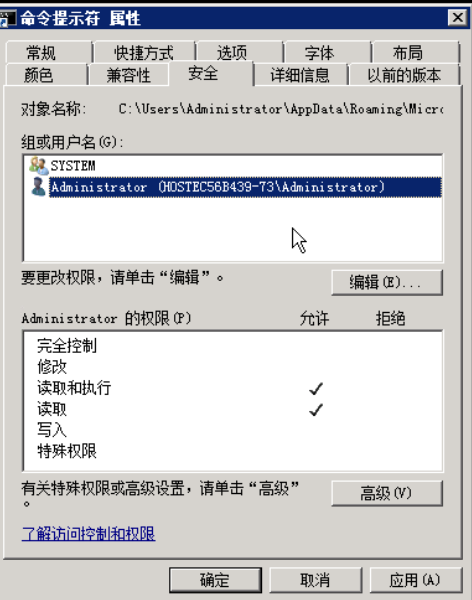Confirm with the 确定 button
Screen dimensions: 472x600
(215, 580)
